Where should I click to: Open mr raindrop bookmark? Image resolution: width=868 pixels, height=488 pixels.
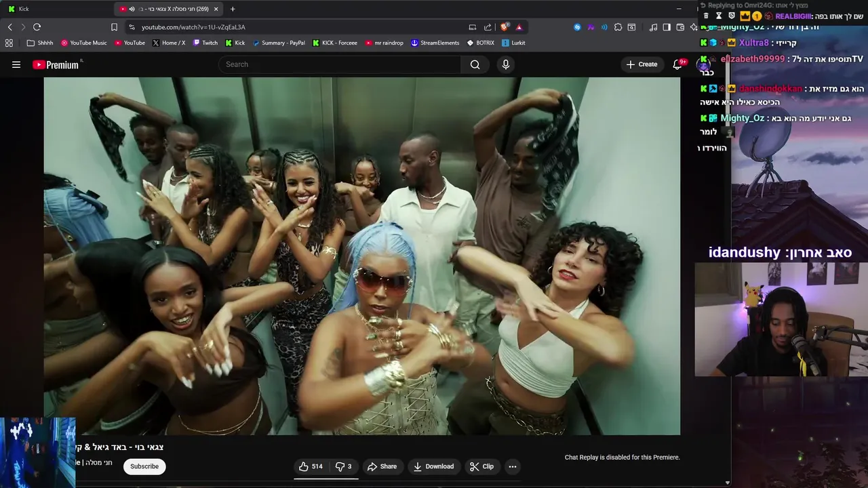pos(384,43)
